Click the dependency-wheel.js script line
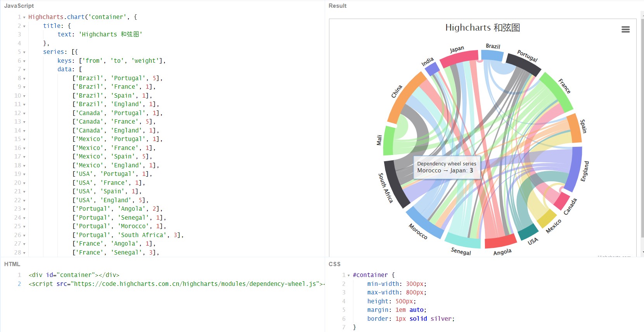 point(177,284)
